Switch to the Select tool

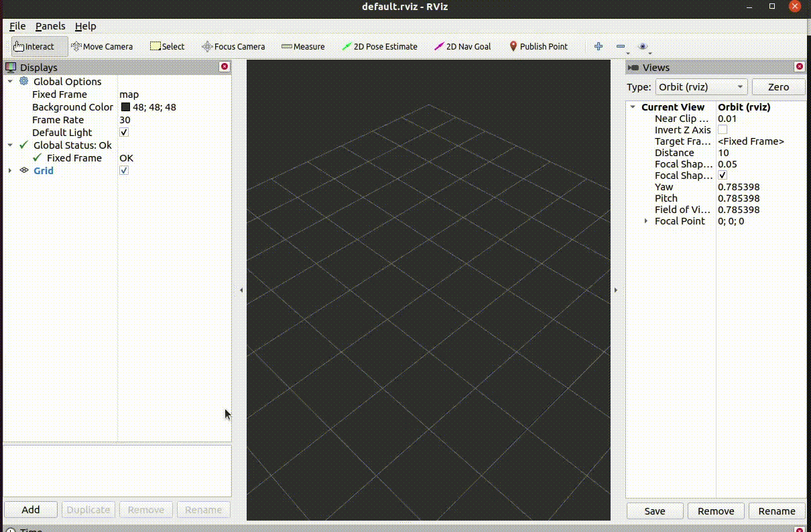point(167,46)
